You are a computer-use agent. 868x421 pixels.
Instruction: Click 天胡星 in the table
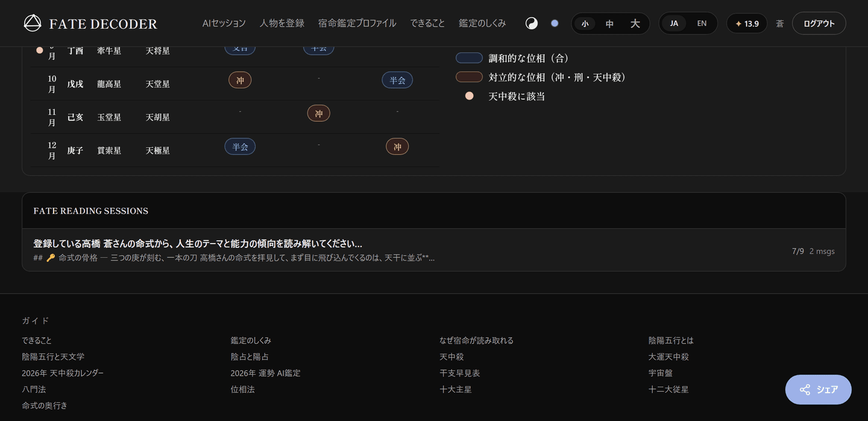[157, 117]
